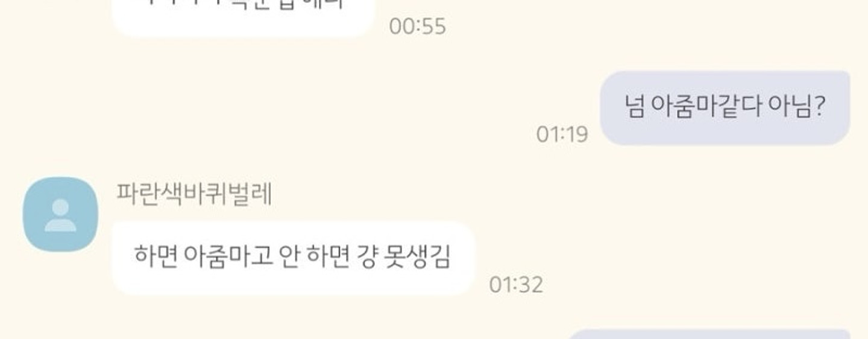
Task: Click the question mark in the sent bubble
Action: click(x=819, y=107)
